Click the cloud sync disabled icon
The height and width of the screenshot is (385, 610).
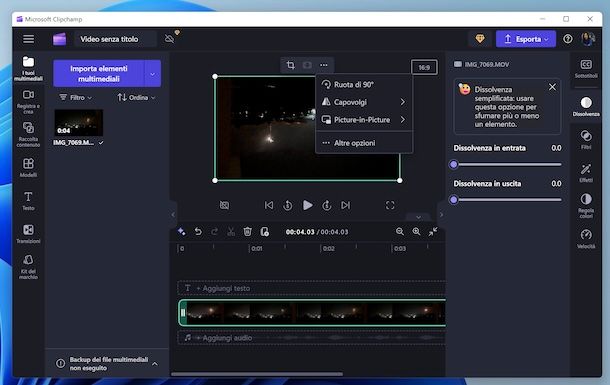(x=170, y=39)
